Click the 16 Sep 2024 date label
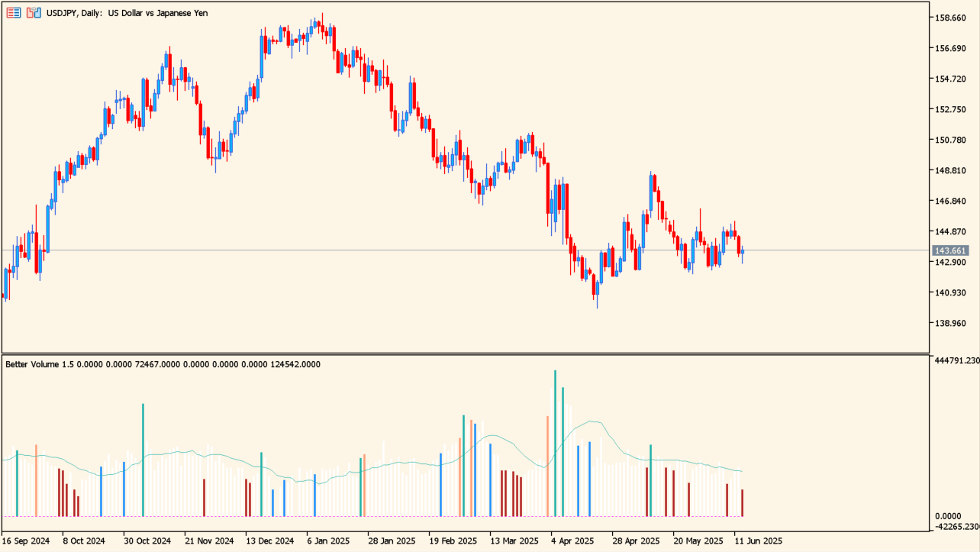 [26, 541]
